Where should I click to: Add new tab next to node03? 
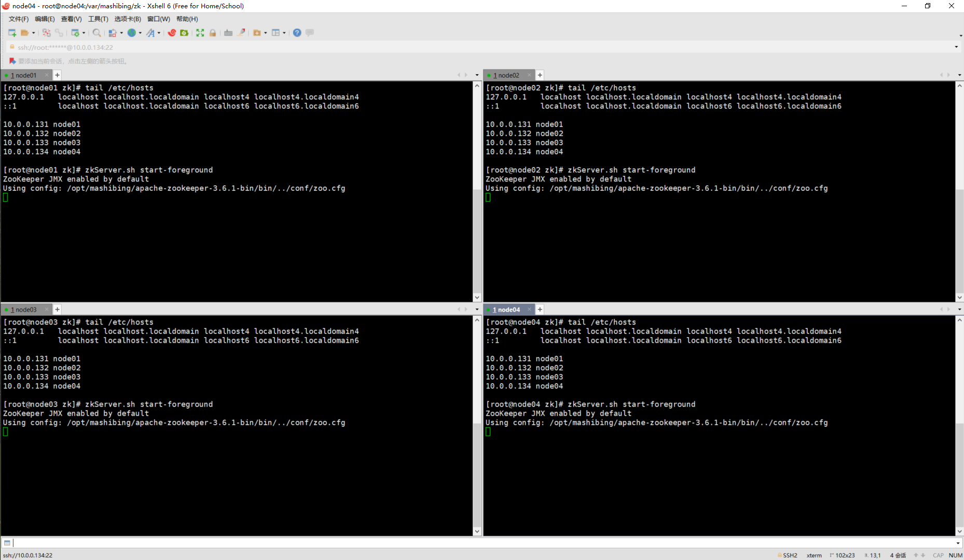pos(58,310)
